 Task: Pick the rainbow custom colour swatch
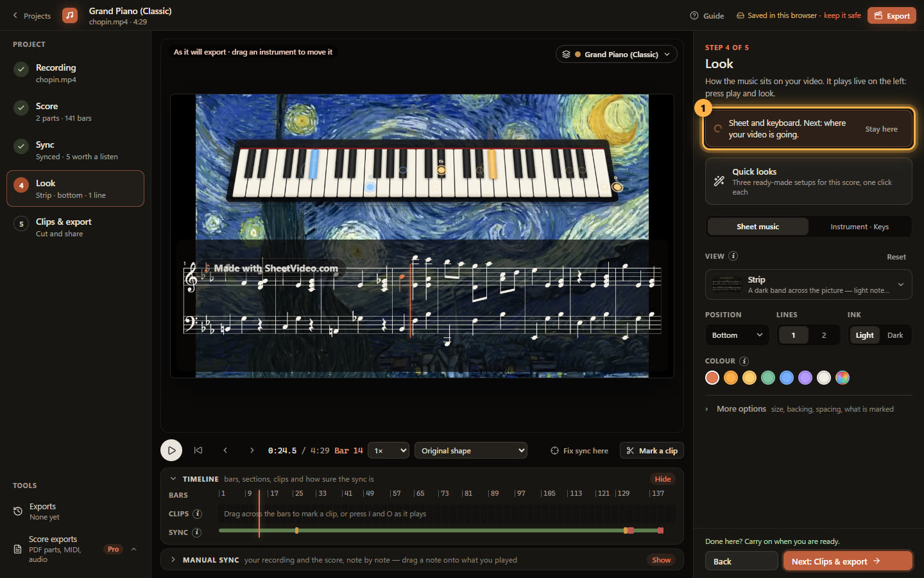843,378
